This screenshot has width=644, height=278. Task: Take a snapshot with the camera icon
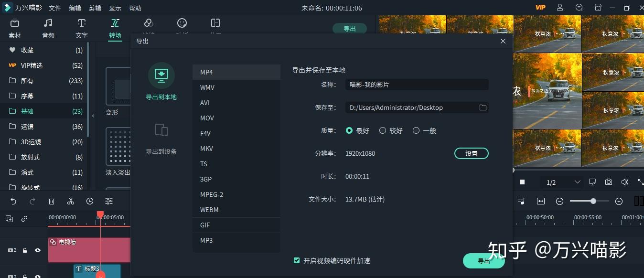[608, 182]
